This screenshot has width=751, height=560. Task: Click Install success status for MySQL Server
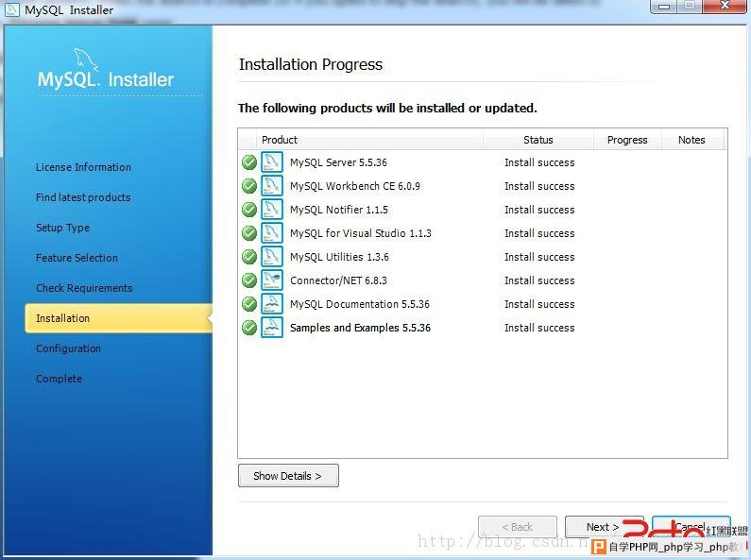coord(539,162)
